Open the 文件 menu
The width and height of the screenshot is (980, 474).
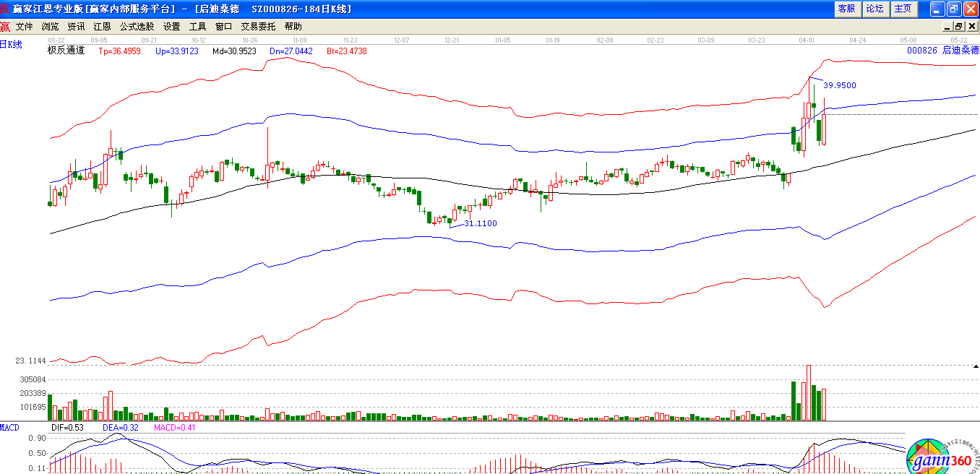[24, 27]
